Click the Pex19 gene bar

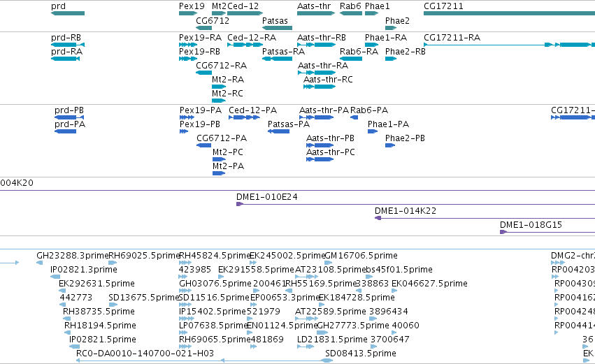(x=188, y=13)
